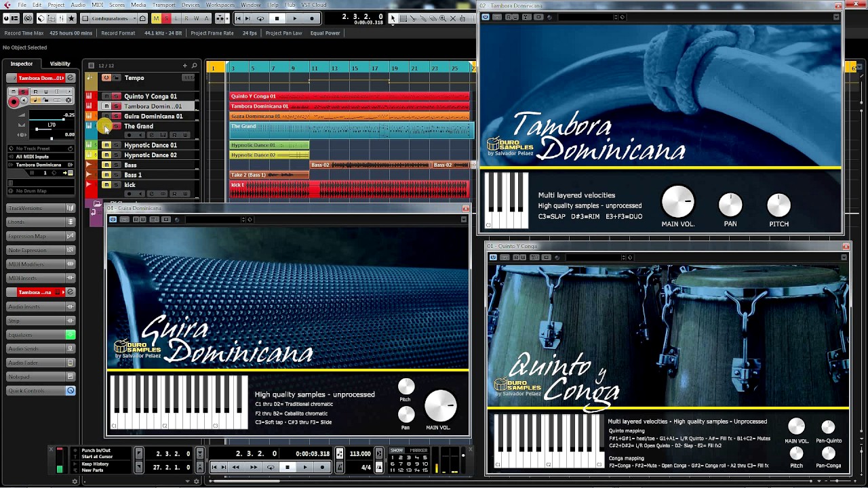Switch to the Visibility tab
The width and height of the screenshot is (868, 488).
[x=60, y=64]
